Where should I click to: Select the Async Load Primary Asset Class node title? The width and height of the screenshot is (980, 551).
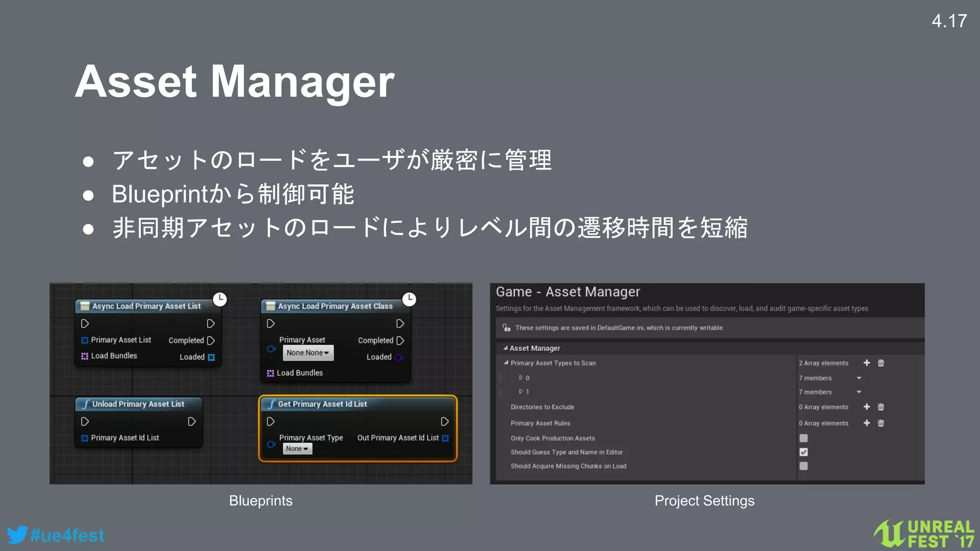tap(335, 306)
